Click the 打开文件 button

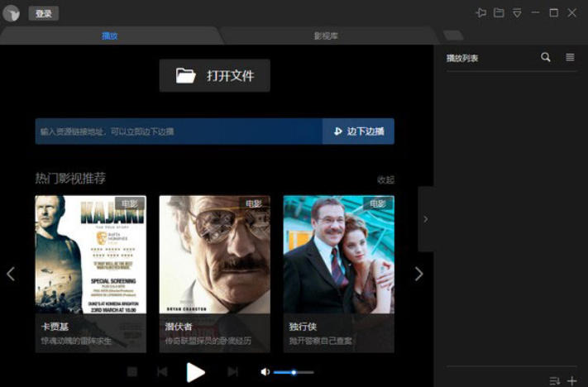tap(214, 75)
